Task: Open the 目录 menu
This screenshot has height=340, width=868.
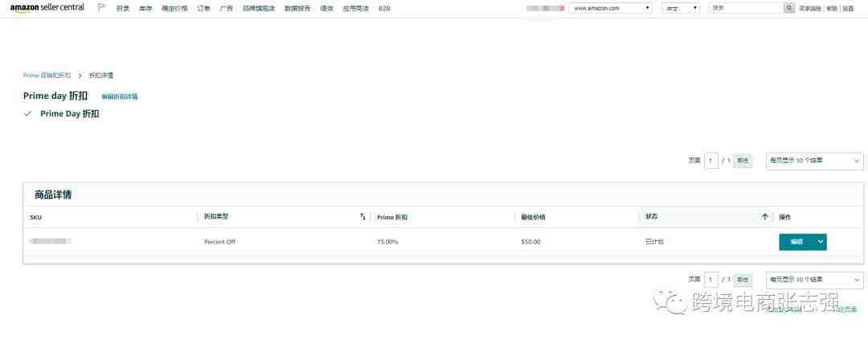Action: (123, 9)
